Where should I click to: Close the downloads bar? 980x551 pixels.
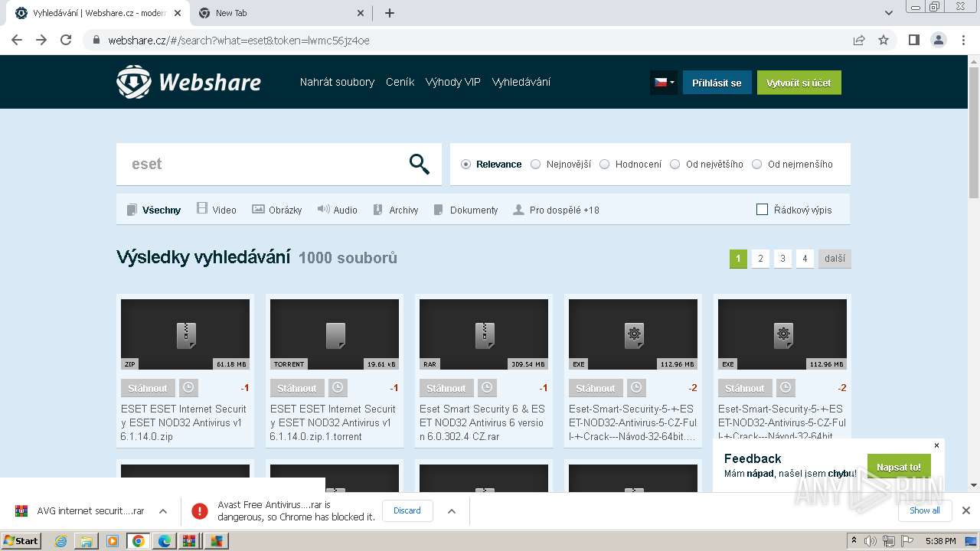point(966,510)
